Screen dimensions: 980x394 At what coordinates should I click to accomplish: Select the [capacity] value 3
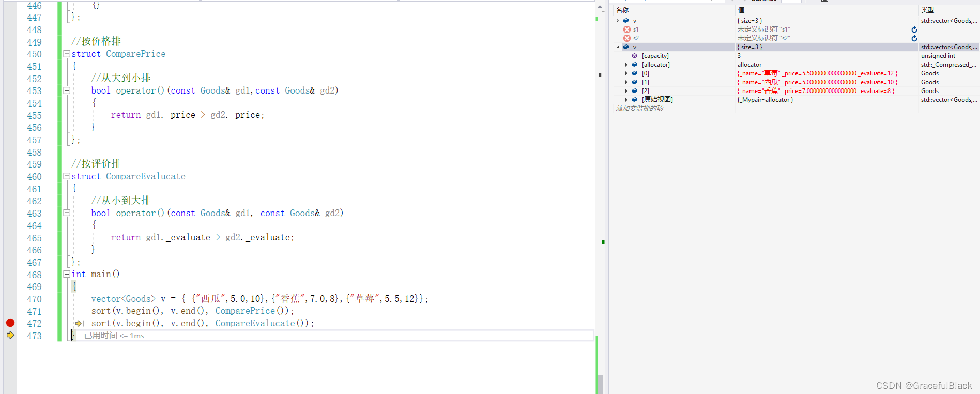pyautogui.click(x=739, y=56)
